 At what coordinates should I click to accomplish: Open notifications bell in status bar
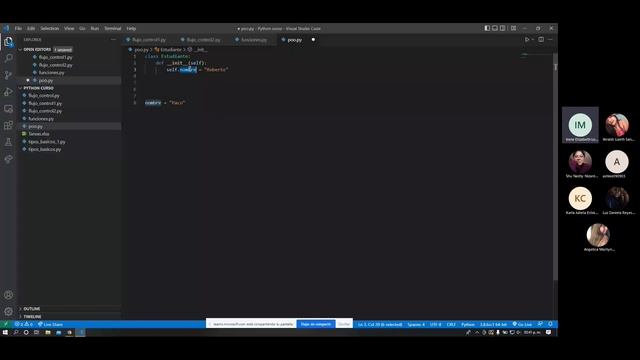click(550, 324)
